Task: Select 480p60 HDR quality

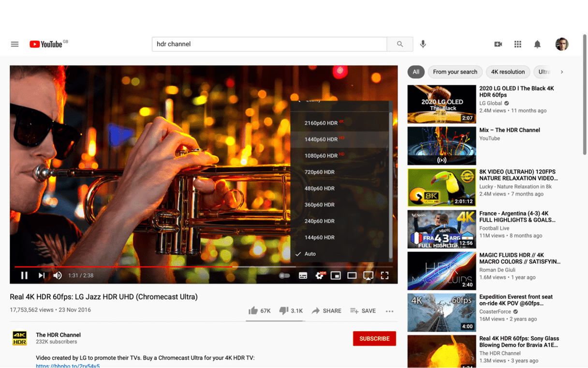Action: (x=339, y=188)
